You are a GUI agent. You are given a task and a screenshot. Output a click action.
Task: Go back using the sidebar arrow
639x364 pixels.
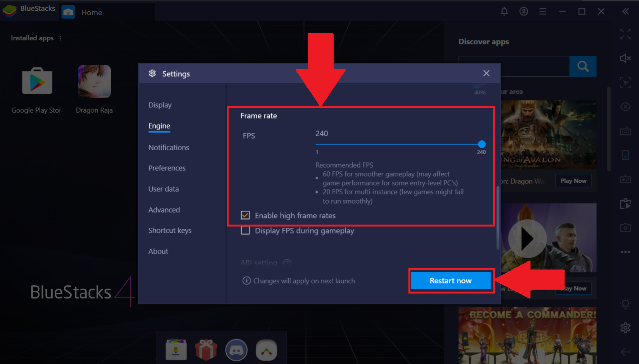[x=625, y=352]
